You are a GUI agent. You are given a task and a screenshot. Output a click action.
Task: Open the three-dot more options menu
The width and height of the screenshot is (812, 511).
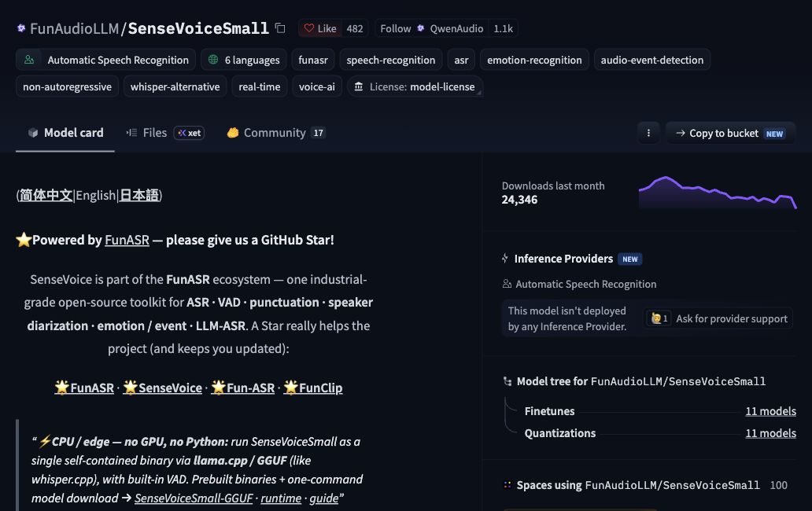click(648, 133)
